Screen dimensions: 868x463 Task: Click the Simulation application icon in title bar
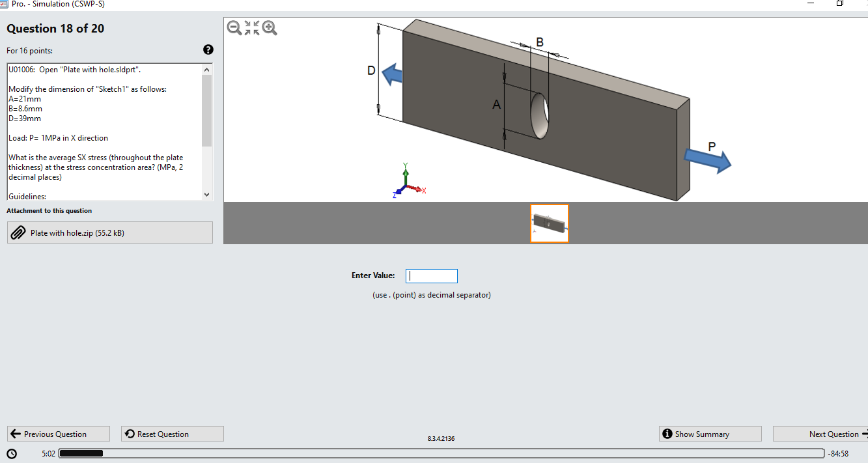(5, 4)
